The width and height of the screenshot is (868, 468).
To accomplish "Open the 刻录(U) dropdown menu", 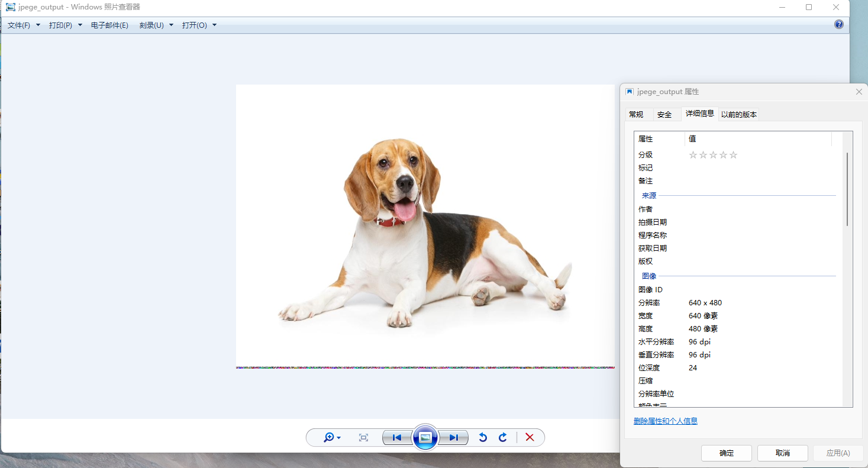I will tap(156, 25).
